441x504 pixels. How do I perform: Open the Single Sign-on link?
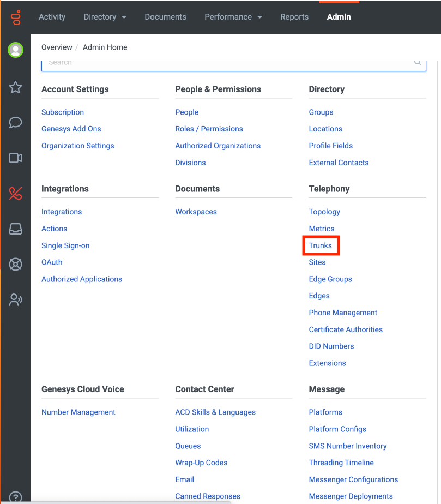pyautogui.click(x=65, y=245)
